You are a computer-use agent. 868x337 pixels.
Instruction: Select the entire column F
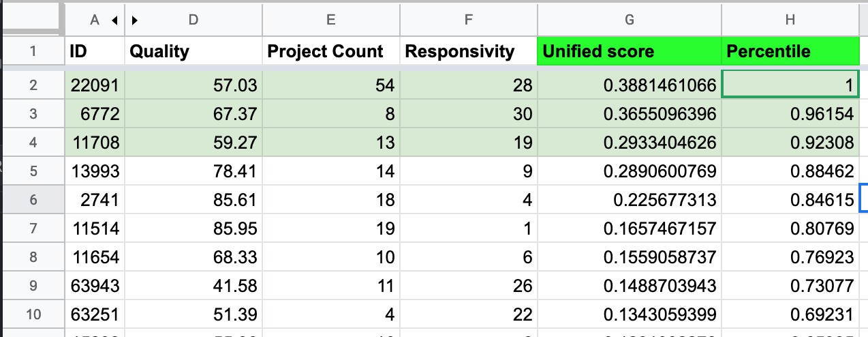[x=468, y=20]
